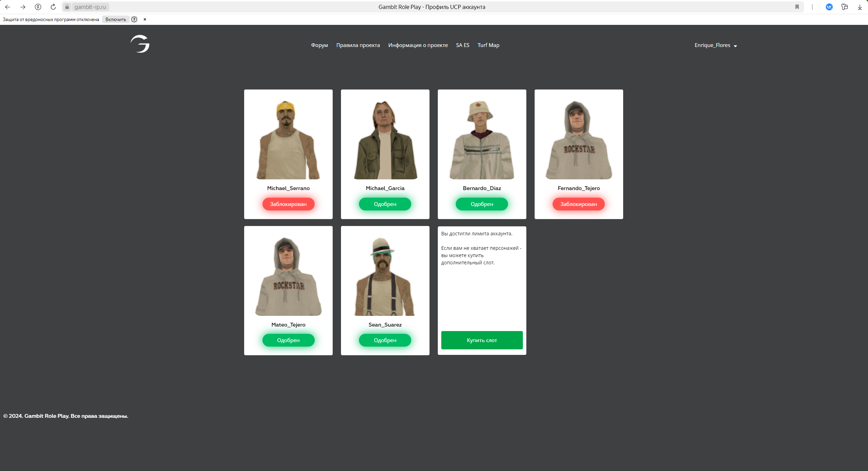Expand the Enrique_Flores account dropdown
This screenshot has width=868, height=471.
pyautogui.click(x=715, y=45)
